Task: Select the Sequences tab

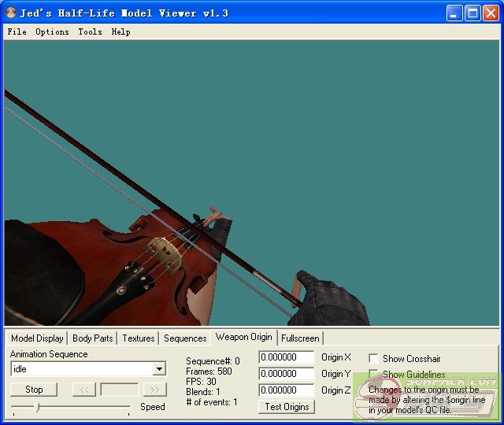Action: click(x=185, y=338)
